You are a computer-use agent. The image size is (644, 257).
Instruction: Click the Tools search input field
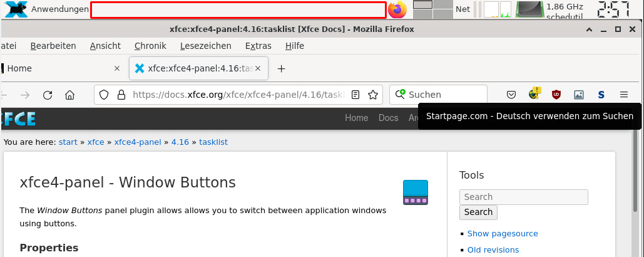pos(524,197)
